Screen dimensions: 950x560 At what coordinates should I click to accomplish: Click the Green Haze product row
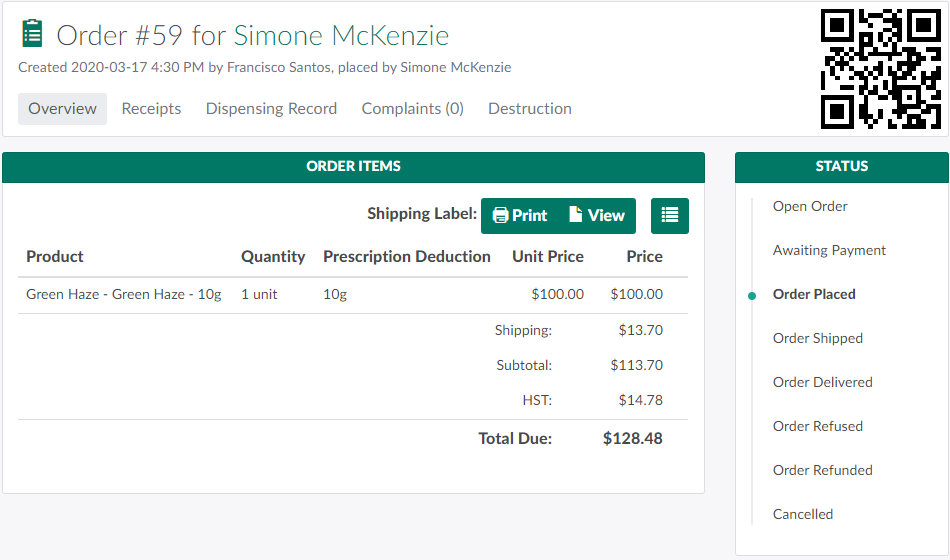[124, 294]
